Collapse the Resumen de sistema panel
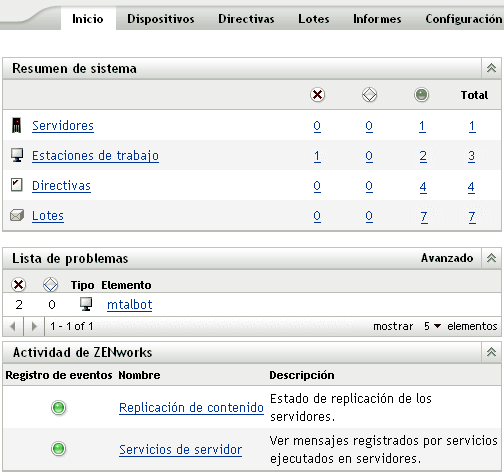Image resolution: width=504 pixels, height=475 pixels. point(491,68)
